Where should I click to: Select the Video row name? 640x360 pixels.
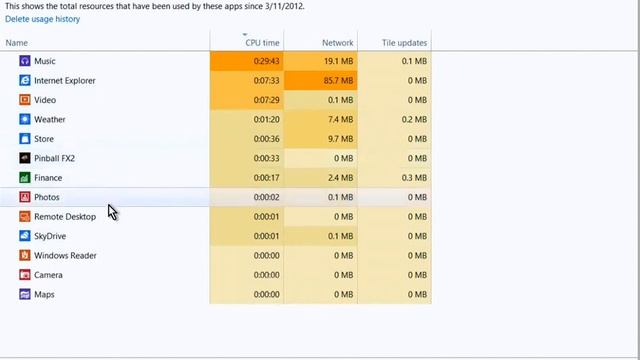(45, 100)
